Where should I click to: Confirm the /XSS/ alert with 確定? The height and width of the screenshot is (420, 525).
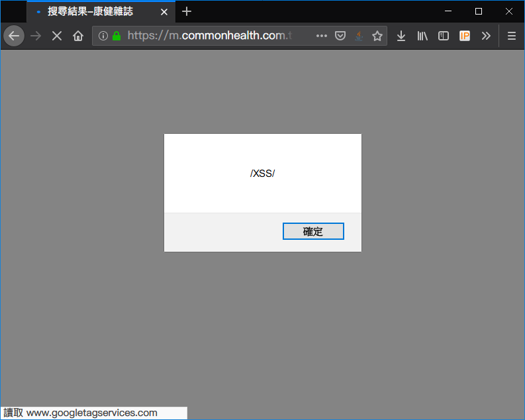click(313, 231)
